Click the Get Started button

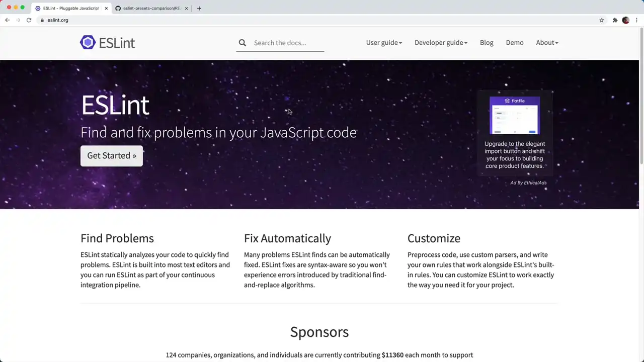tap(112, 156)
